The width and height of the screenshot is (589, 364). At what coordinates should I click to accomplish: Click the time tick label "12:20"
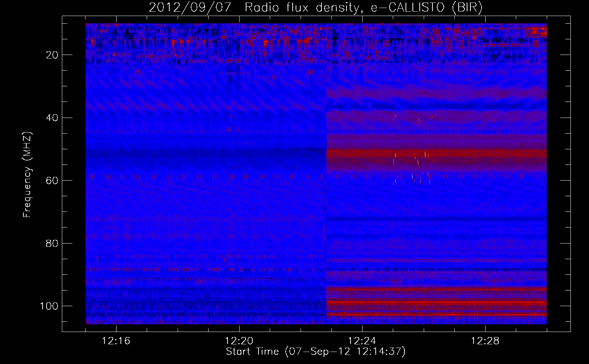tap(239, 341)
